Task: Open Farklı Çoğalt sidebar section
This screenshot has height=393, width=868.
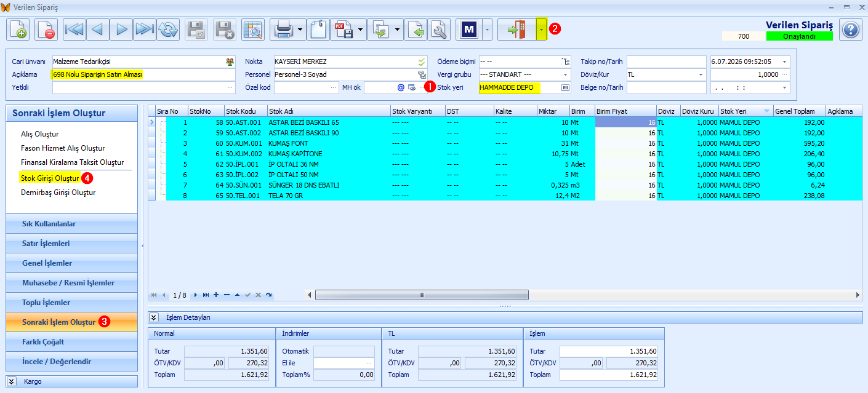Action: click(x=71, y=342)
